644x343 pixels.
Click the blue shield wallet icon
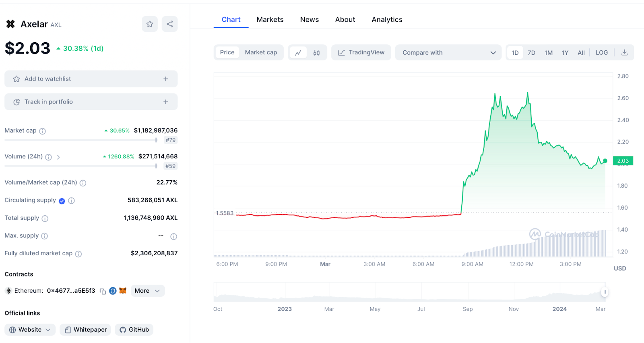[113, 291]
